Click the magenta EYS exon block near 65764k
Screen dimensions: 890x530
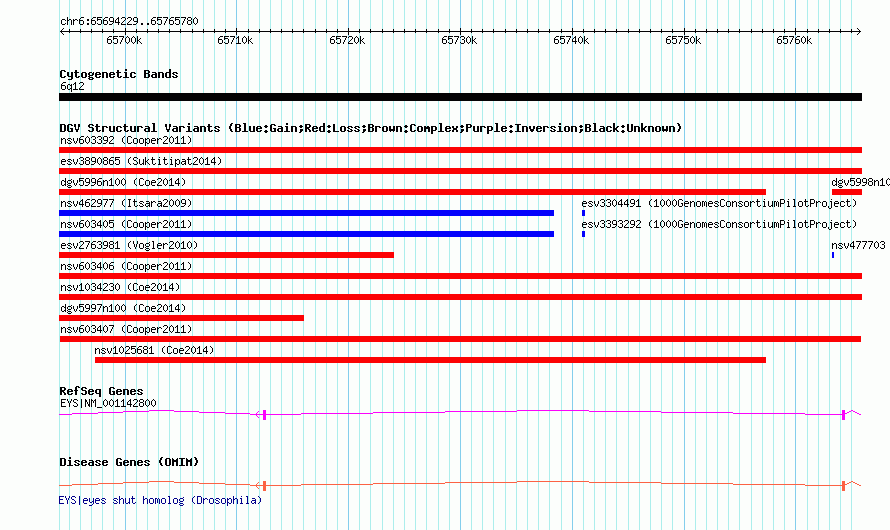pos(843,415)
